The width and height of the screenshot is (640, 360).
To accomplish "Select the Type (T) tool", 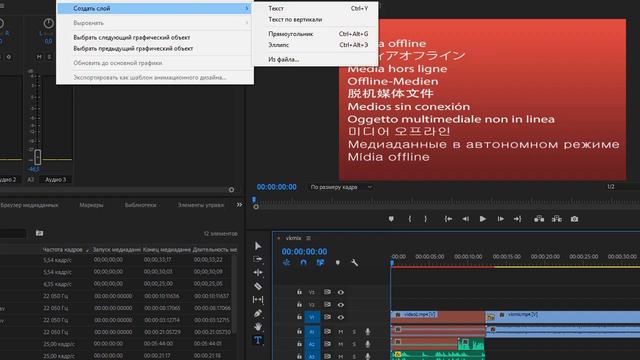I will pos(258,340).
